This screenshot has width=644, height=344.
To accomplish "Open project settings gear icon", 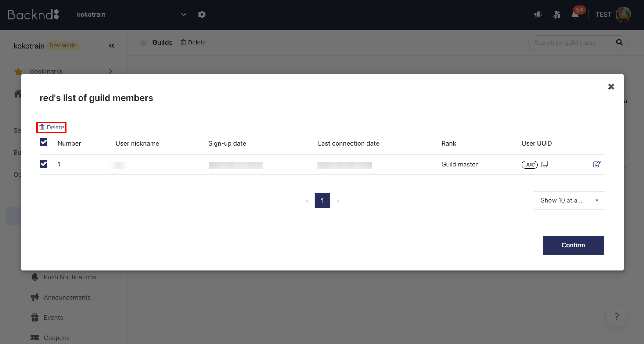I will tap(202, 15).
